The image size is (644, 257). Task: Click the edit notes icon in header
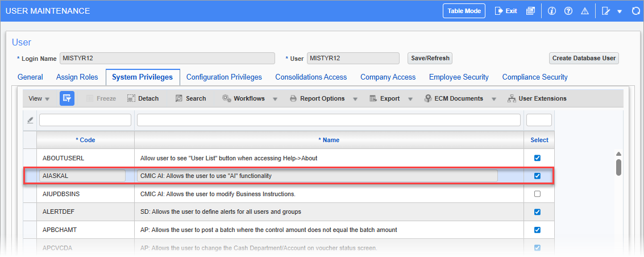pyautogui.click(x=606, y=11)
